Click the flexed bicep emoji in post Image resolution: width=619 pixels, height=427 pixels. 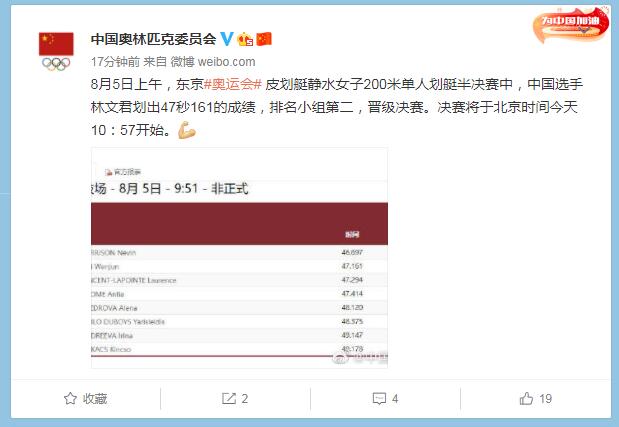click(x=187, y=130)
